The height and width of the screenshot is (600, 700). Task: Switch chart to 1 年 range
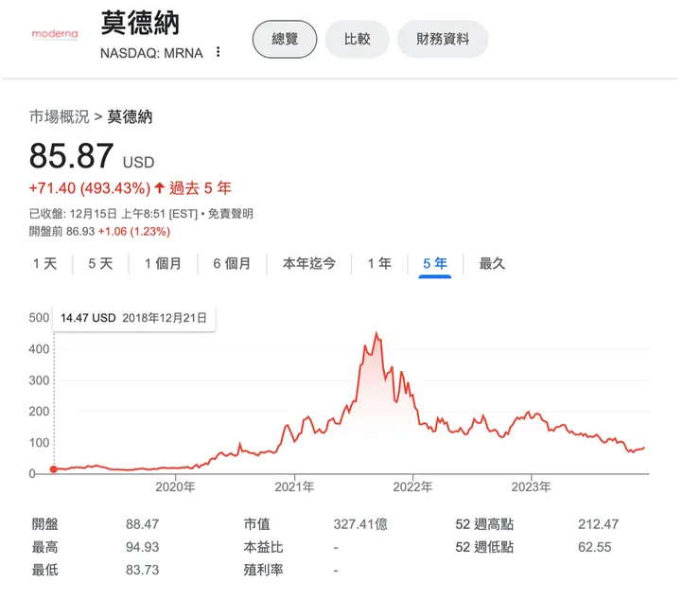point(379,264)
